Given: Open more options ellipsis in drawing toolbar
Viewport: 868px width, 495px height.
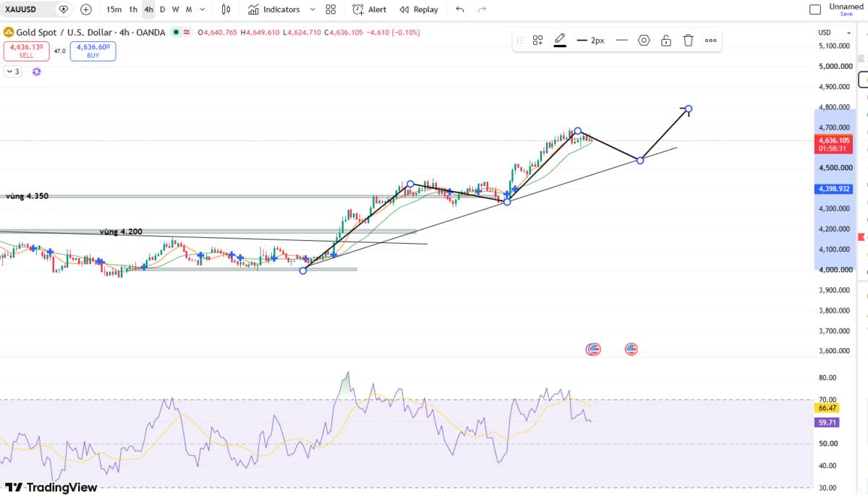Looking at the screenshot, I should click(711, 41).
